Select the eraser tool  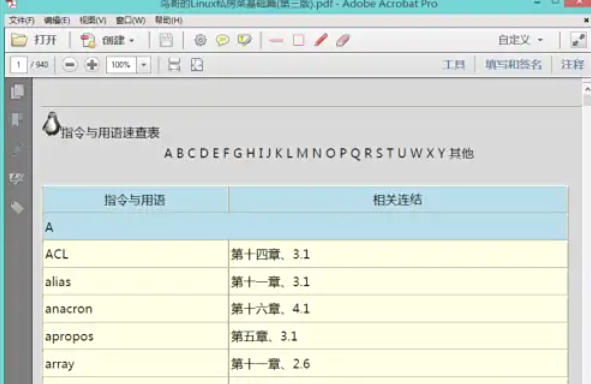(343, 40)
